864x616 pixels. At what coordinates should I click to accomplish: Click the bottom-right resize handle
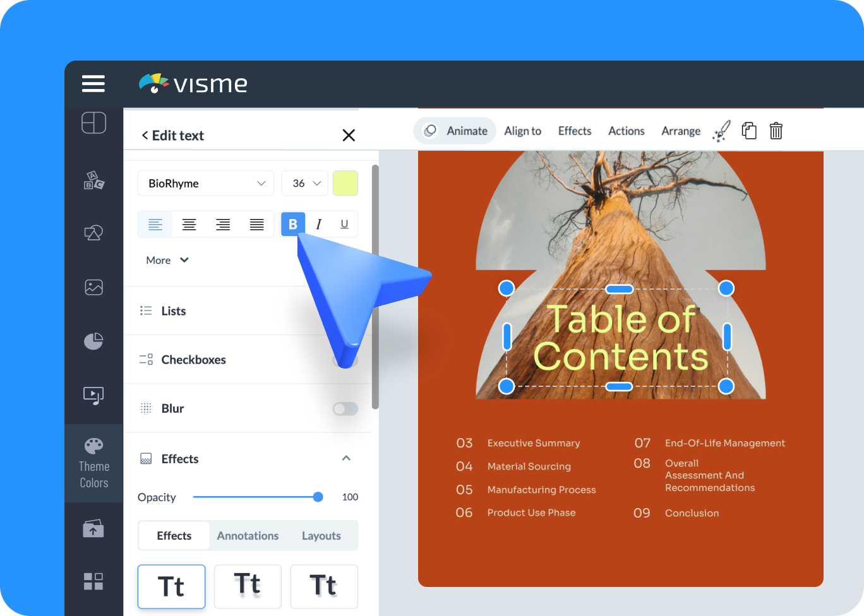pos(726,386)
